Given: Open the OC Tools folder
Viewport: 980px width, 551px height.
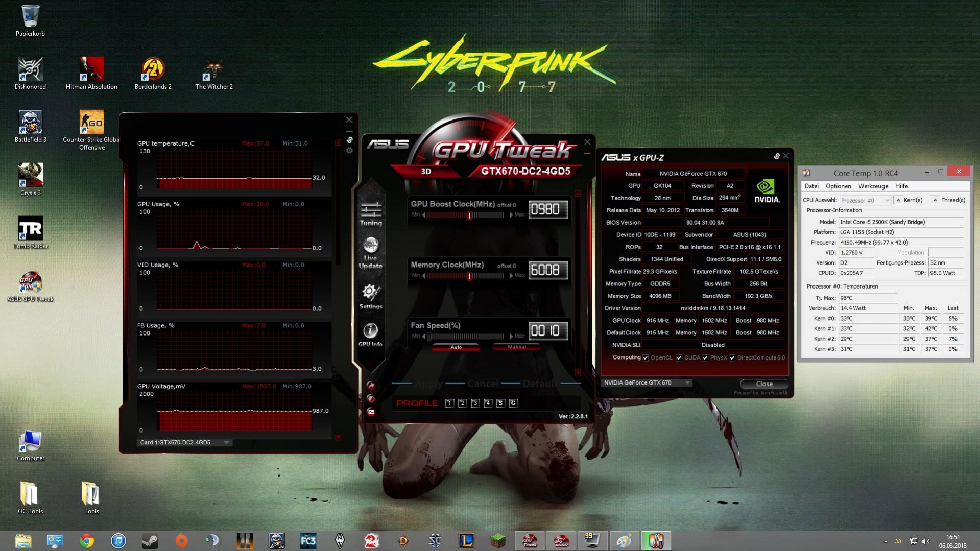Looking at the screenshot, I should [30, 498].
